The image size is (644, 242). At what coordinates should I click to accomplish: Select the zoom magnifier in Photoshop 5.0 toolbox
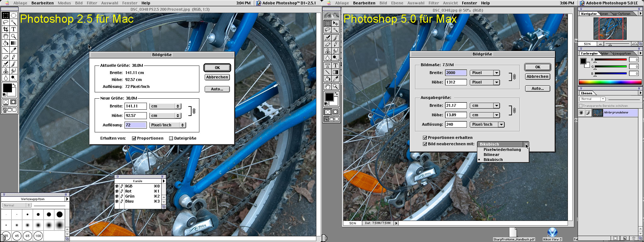336,86
